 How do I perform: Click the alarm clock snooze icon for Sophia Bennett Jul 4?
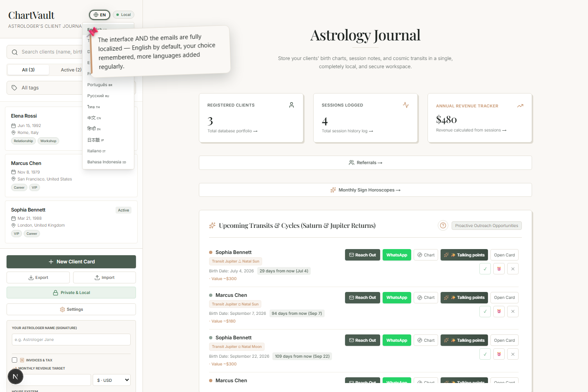pyautogui.click(x=499, y=269)
